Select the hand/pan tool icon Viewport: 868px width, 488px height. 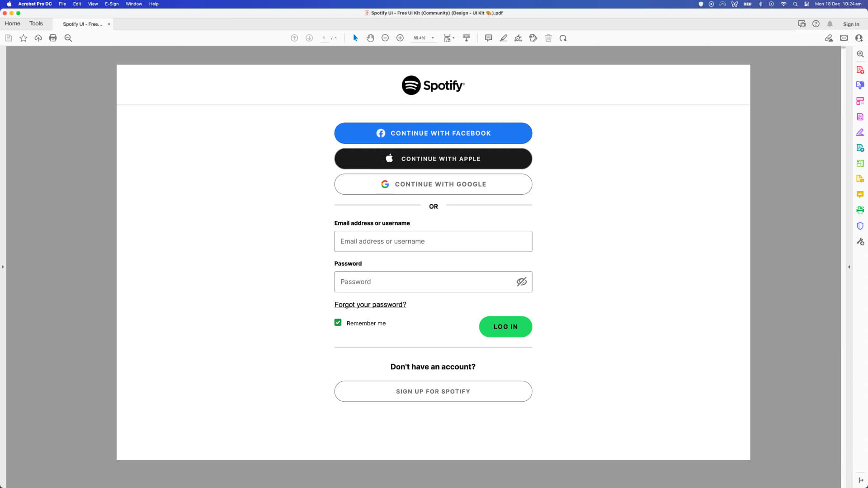[370, 38]
